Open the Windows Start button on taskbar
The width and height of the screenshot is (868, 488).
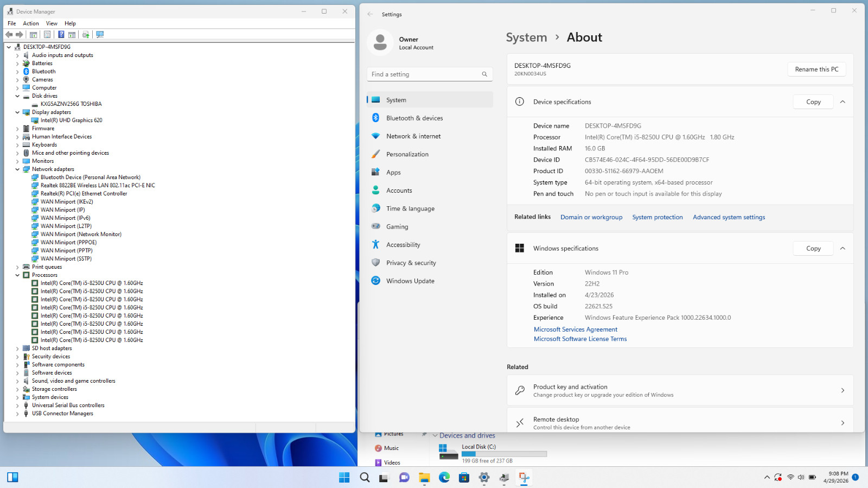pyautogui.click(x=344, y=478)
